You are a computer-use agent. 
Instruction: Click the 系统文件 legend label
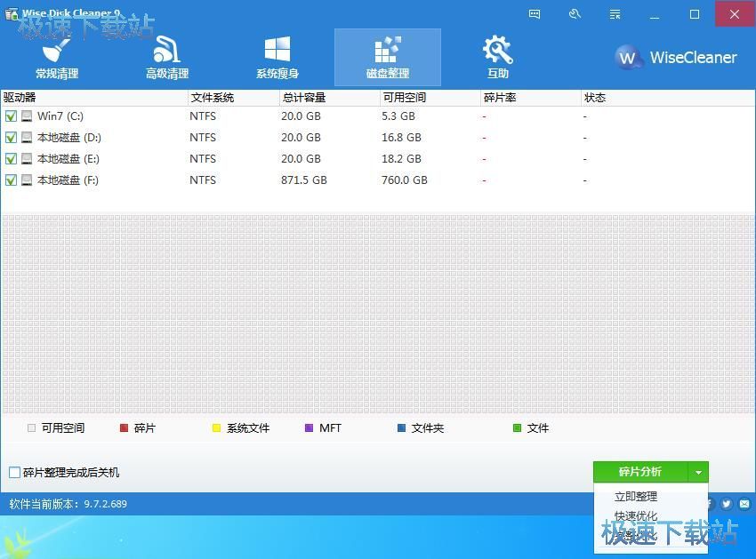(248, 428)
